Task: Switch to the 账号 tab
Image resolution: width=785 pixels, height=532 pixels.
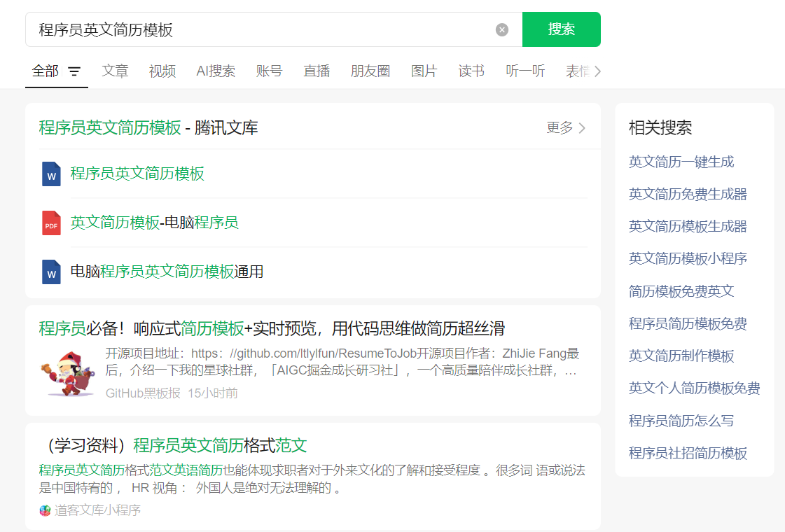Action: (x=270, y=71)
